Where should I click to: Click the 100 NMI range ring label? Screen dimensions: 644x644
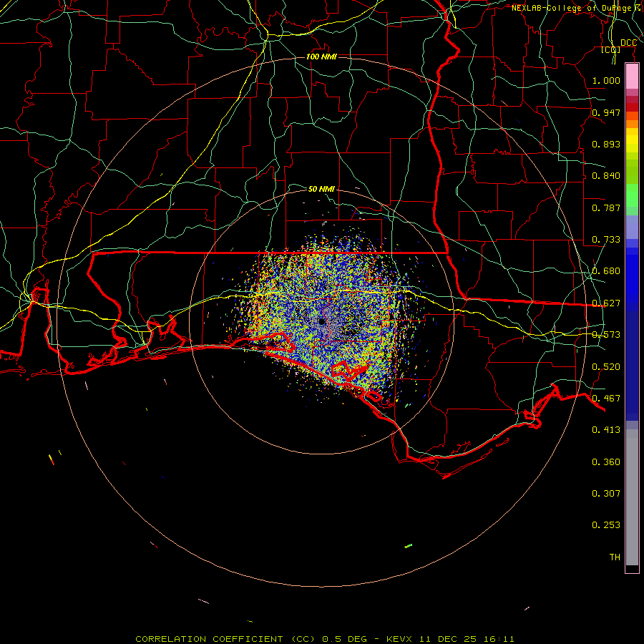(321, 57)
